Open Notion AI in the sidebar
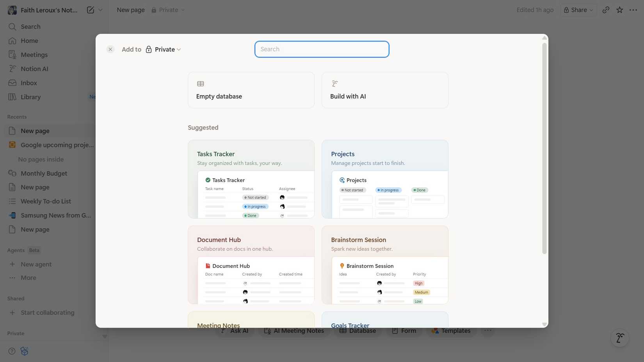644x362 pixels. 34,69
